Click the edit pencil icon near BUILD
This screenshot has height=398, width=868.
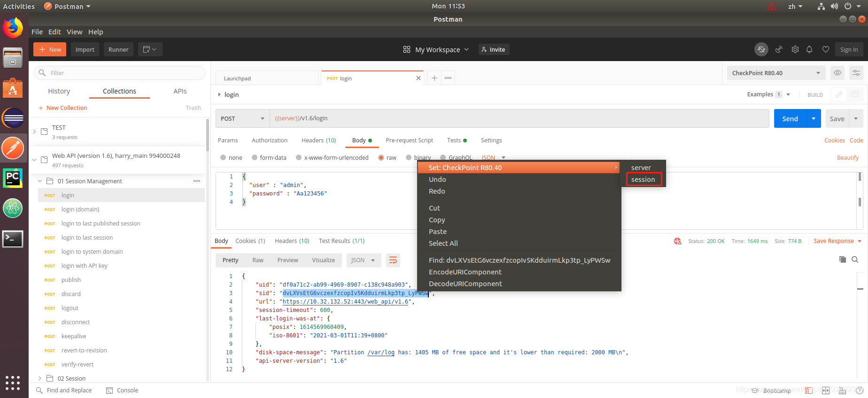point(839,94)
